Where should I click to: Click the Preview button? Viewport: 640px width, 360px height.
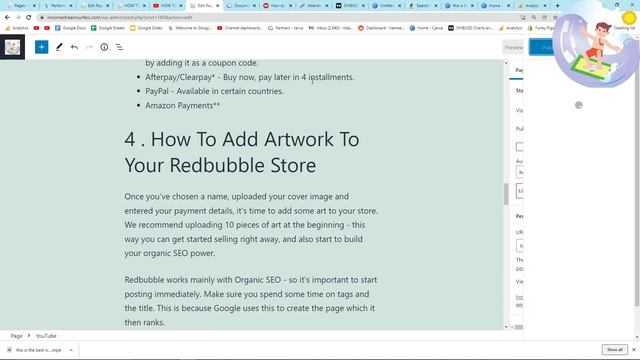(x=513, y=47)
